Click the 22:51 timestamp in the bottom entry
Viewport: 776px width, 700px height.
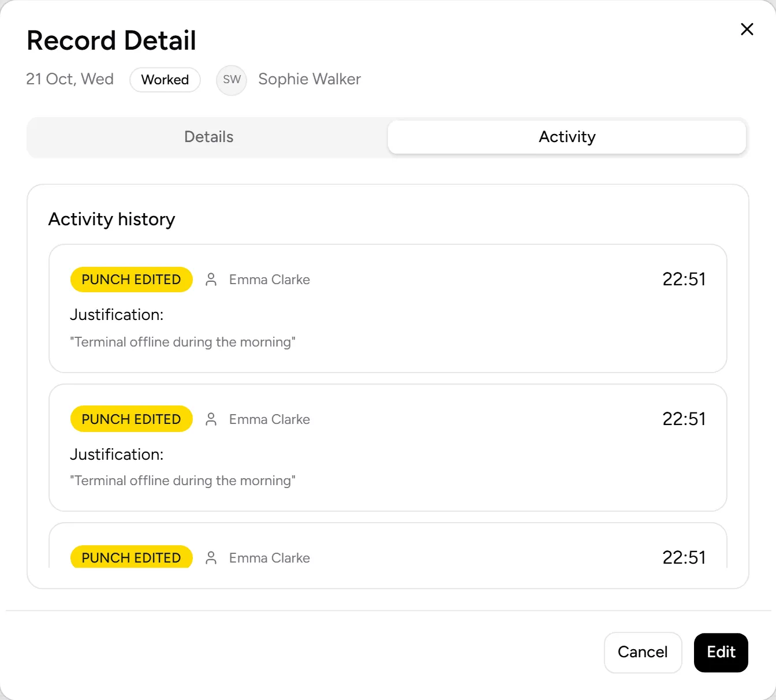(684, 558)
